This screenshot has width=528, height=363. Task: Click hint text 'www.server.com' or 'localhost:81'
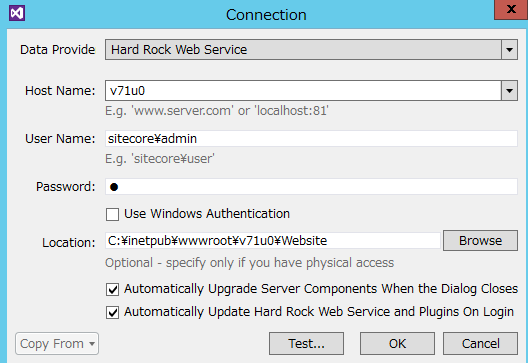tap(217, 110)
